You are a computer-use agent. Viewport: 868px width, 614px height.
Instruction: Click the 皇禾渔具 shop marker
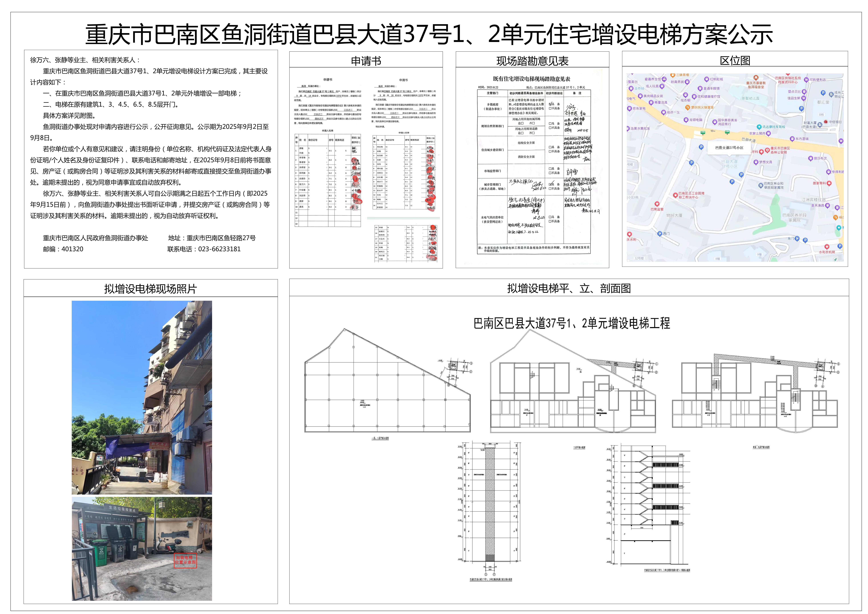[827, 206]
